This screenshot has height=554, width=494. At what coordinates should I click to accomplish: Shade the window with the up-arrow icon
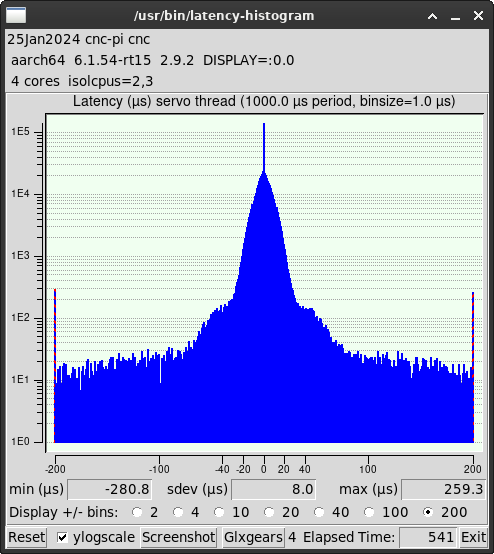coord(433,16)
